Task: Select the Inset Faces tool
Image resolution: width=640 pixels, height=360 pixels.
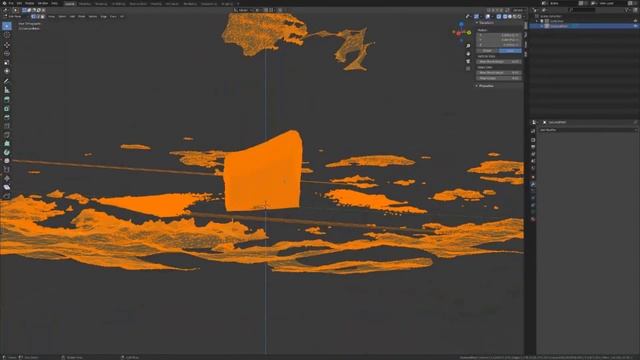Action: pyautogui.click(x=7, y=109)
